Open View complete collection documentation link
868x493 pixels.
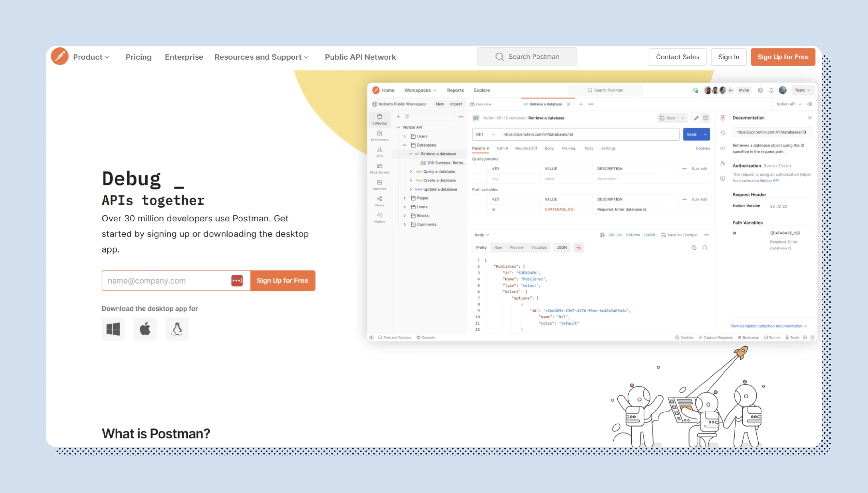(x=768, y=326)
